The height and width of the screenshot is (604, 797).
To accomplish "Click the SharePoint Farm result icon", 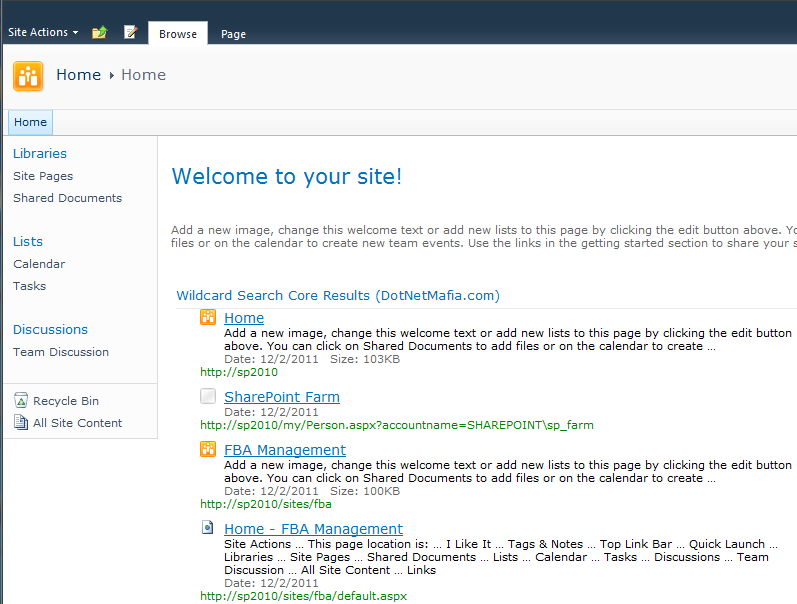I will pyautogui.click(x=208, y=396).
